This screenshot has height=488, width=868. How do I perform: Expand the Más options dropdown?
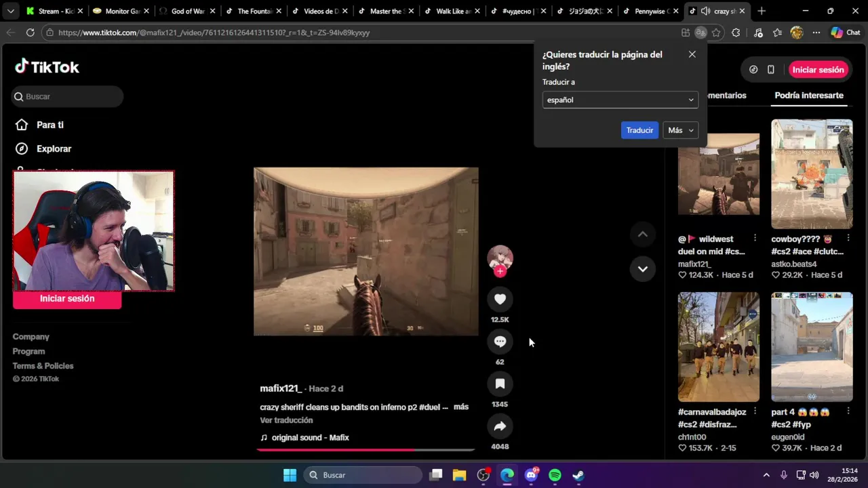[681, 130]
